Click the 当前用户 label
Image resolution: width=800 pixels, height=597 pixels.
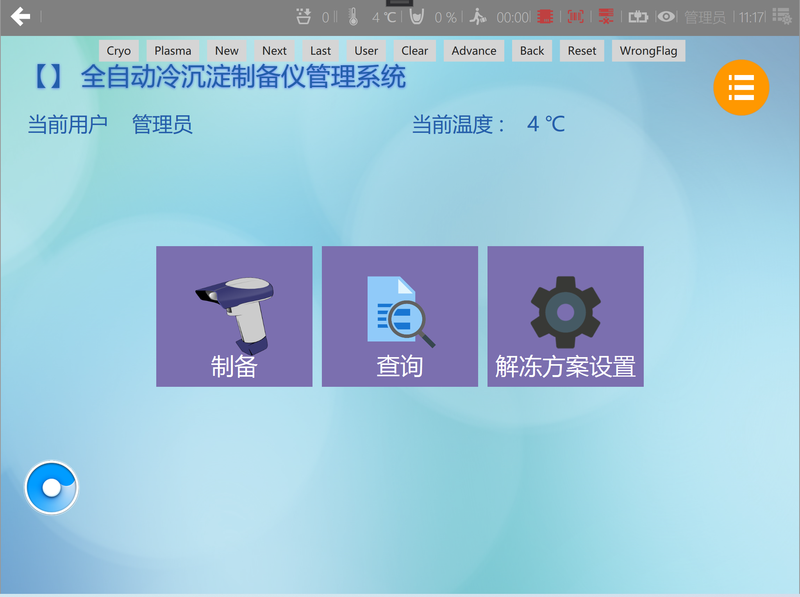pos(67,125)
